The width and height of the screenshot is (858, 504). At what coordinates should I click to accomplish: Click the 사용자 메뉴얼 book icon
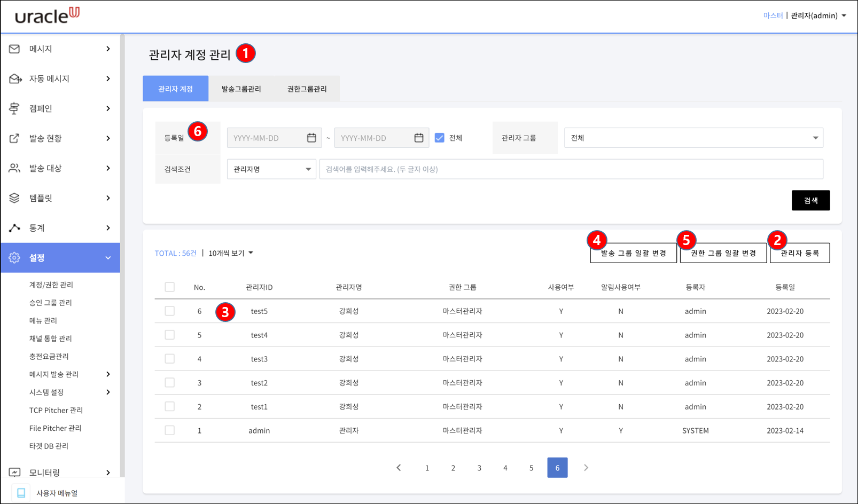click(21, 493)
